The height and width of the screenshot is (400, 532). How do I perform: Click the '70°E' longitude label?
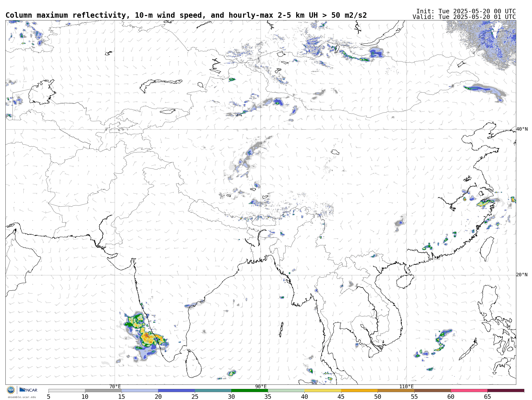(115, 386)
